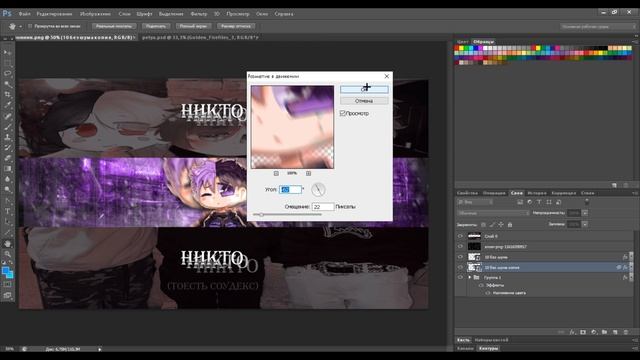Open the Заливка fill dropdown arrow

585,224
